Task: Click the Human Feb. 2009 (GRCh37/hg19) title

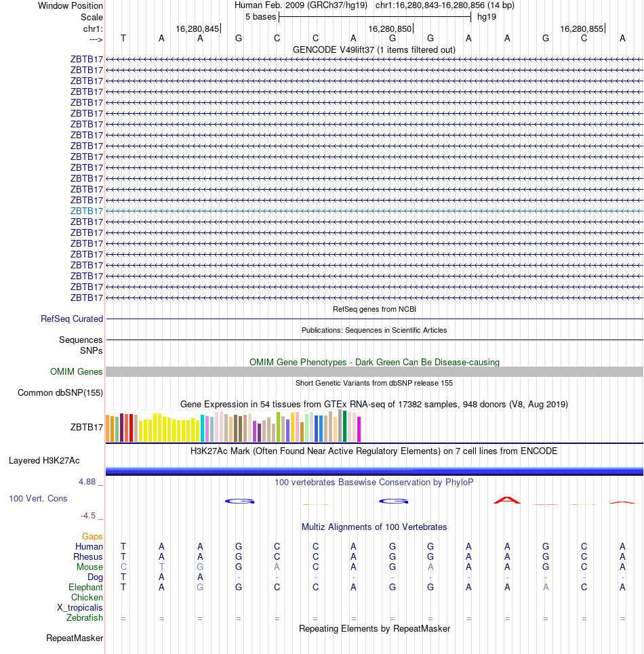Action: point(301,5)
